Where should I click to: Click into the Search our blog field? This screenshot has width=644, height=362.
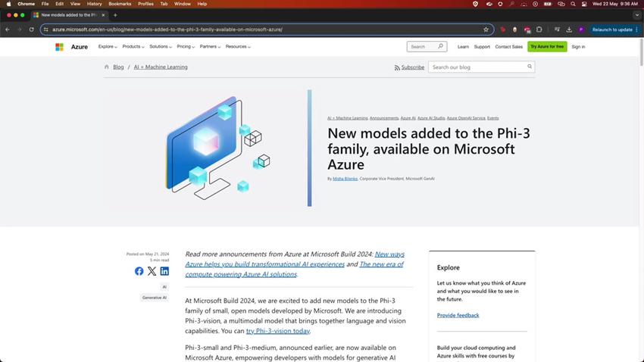coord(477,67)
